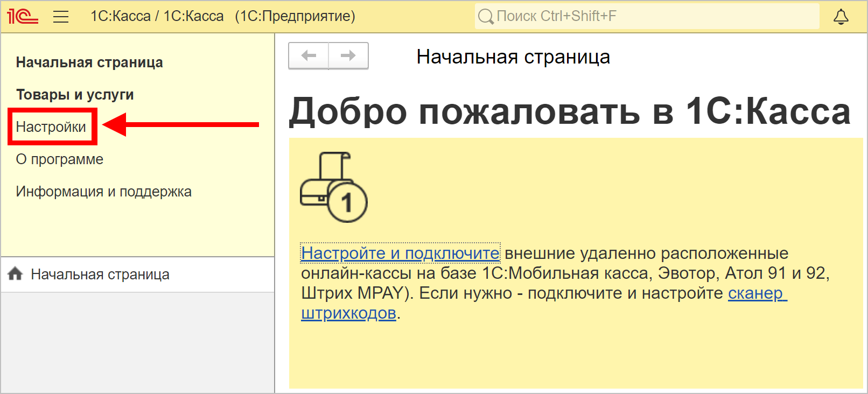Click the heading Добро пожаловать в 1С:Касса

click(570, 111)
